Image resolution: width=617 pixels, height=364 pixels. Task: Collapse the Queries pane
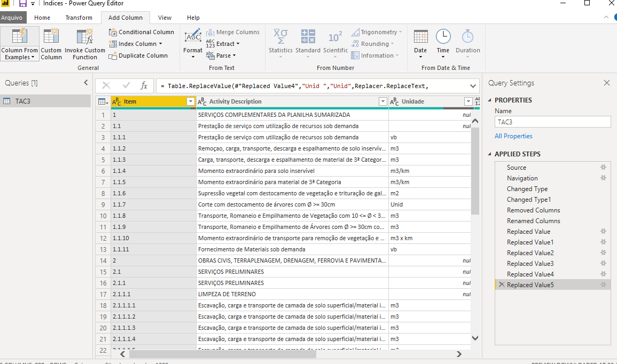click(x=86, y=83)
